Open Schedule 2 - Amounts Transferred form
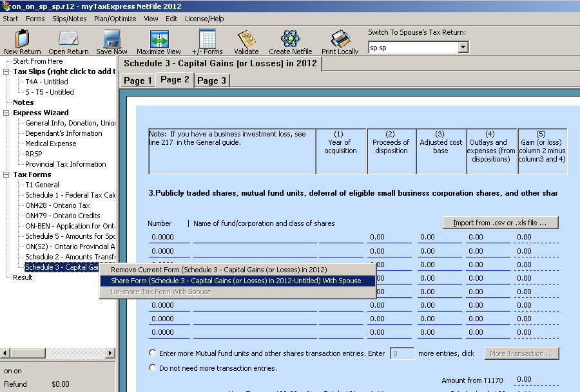The height and width of the screenshot is (392, 580). [70, 257]
